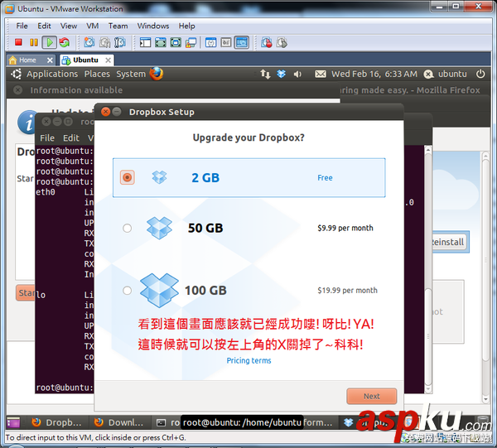Close the Ubuntu VM tab
This screenshot has width=497, height=448.
coord(108,60)
